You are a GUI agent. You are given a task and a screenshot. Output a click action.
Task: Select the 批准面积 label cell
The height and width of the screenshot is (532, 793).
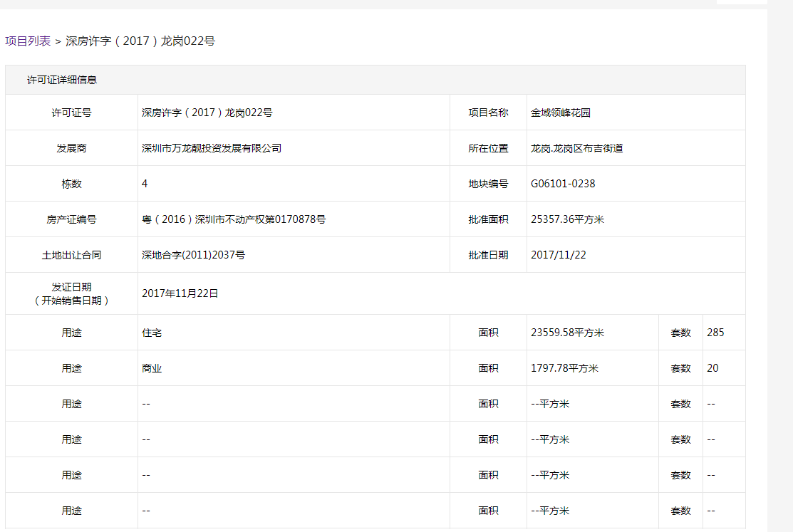click(x=488, y=219)
